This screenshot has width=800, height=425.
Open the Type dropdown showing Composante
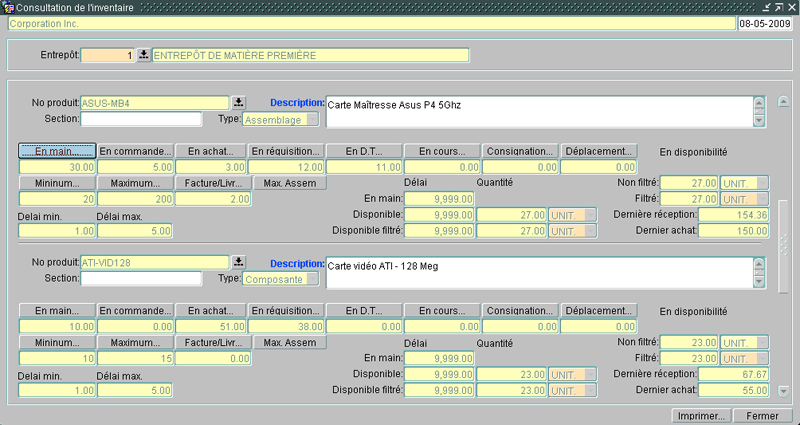pyautogui.click(x=312, y=279)
